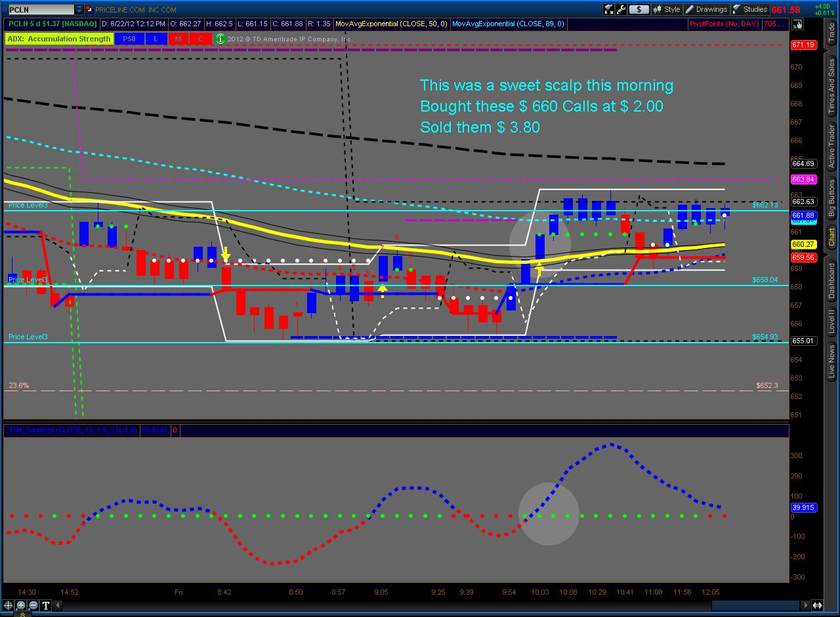Image resolution: width=840 pixels, height=617 pixels.
Task: Click the $662.13 price level label
Action: [x=765, y=205]
